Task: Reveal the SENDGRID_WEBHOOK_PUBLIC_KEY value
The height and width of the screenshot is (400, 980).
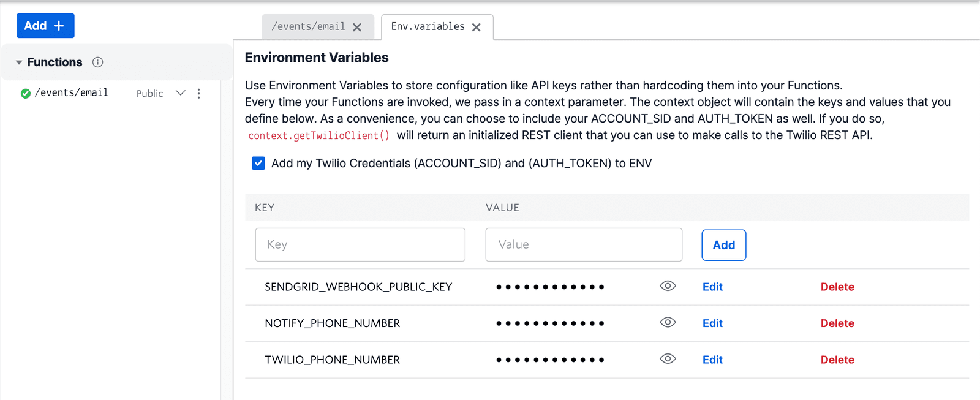Action: click(668, 286)
